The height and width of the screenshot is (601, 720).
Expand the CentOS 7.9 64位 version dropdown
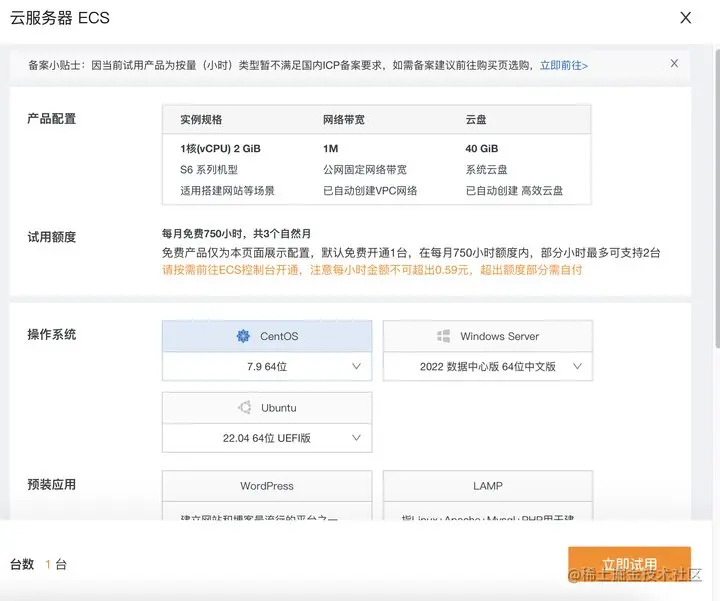click(x=267, y=366)
